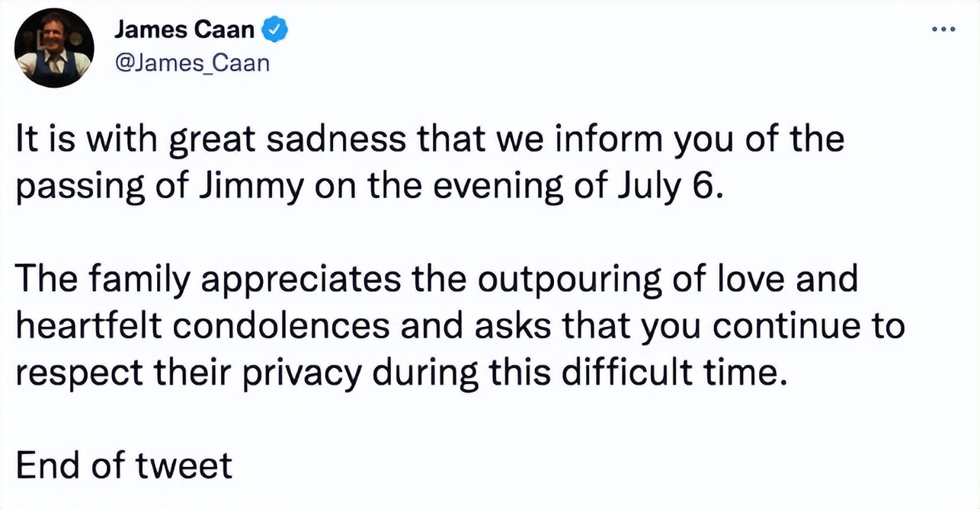Open James Caan's profile picture
Image resolution: width=980 pixels, height=509 pixels.
(x=55, y=49)
